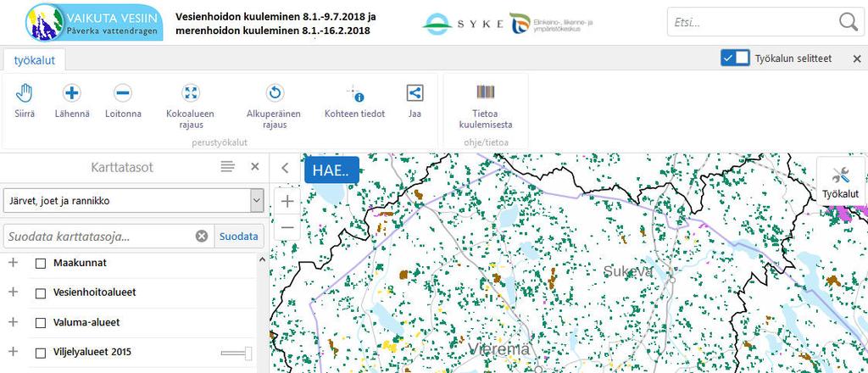The height and width of the screenshot is (373, 868).
Task: Expand the Valuma-alueet layer
Action: 14,322
